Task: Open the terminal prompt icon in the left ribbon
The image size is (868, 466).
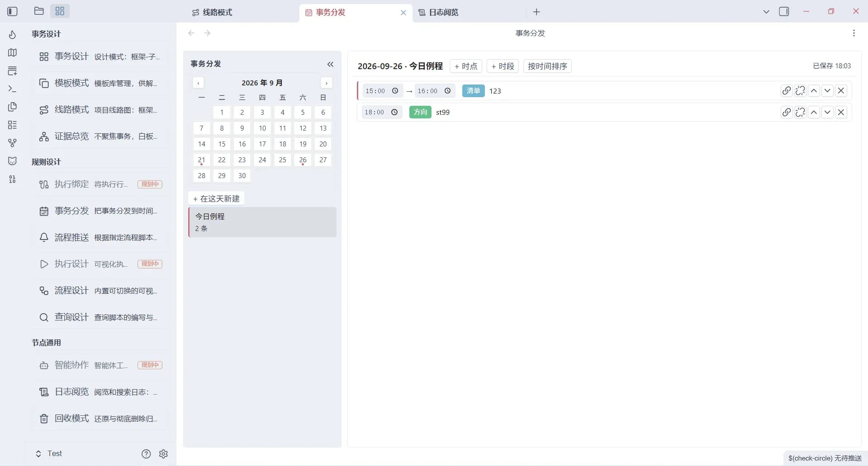Action: click(x=12, y=89)
